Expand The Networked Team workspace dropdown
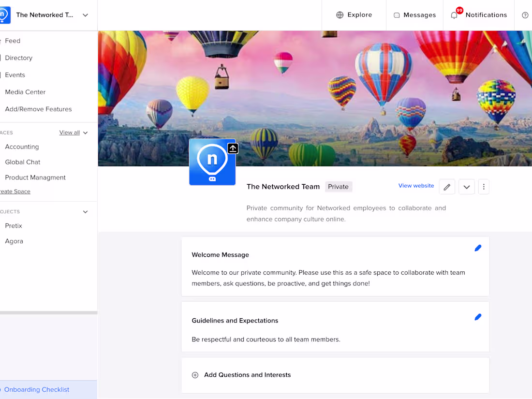The width and height of the screenshot is (532, 399). click(x=85, y=15)
